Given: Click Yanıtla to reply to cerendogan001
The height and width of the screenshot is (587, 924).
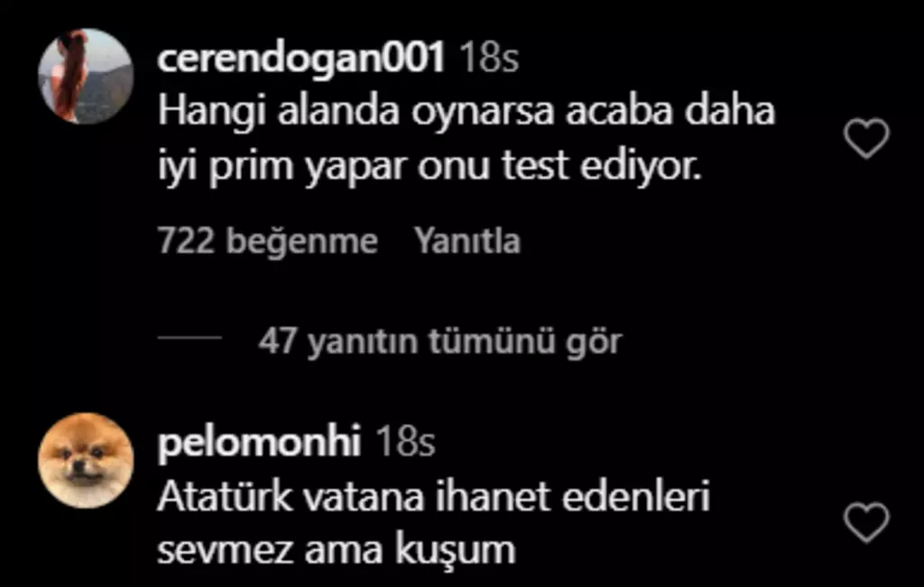Looking at the screenshot, I should click(467, 241).
